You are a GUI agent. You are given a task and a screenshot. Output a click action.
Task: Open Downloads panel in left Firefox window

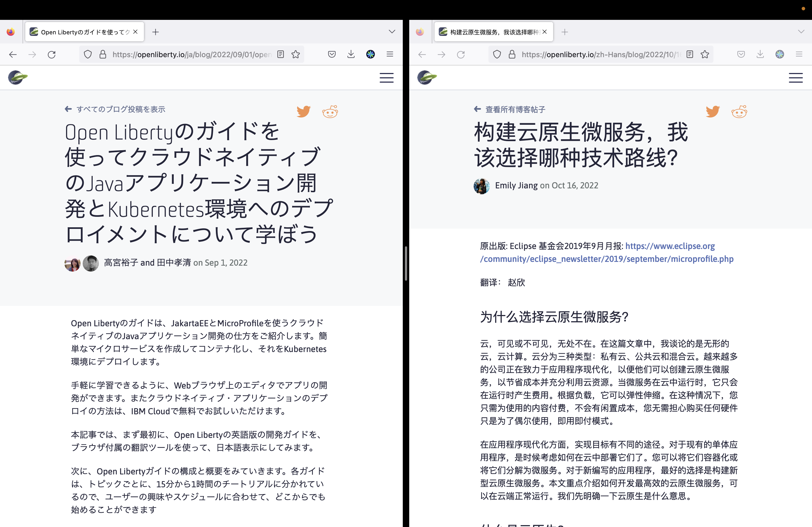pos(351,54)
